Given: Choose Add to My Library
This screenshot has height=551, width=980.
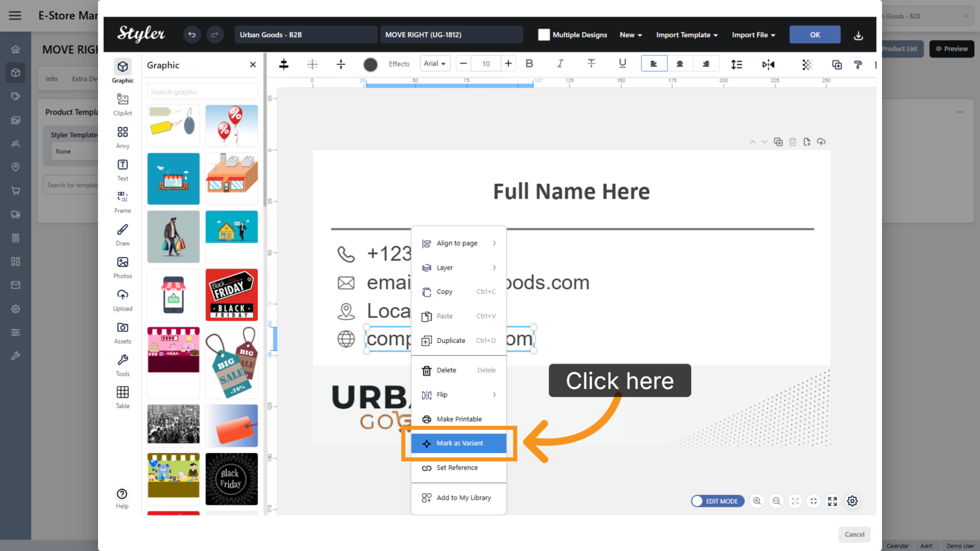Looking at the screenshot, I should [x=459, y=498].
